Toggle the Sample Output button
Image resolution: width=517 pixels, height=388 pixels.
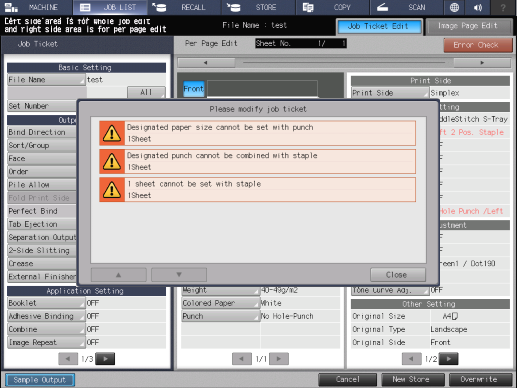[40, 380]
